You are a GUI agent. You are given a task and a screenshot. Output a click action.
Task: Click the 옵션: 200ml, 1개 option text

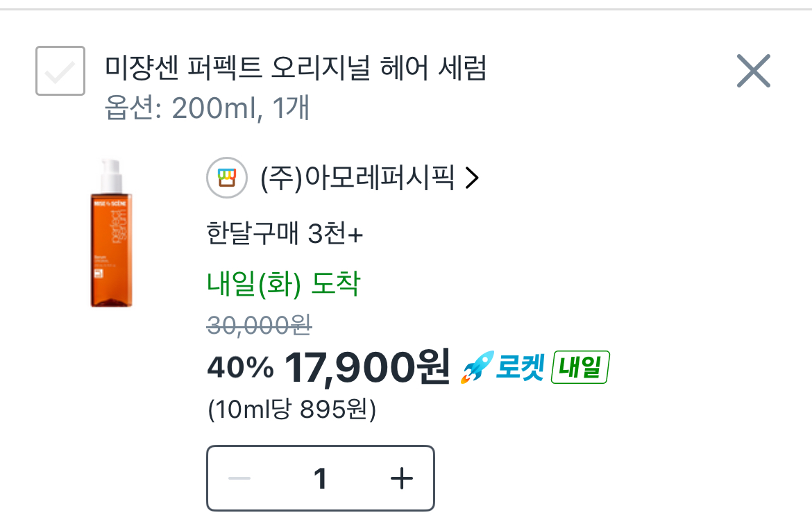click(207, 108)
